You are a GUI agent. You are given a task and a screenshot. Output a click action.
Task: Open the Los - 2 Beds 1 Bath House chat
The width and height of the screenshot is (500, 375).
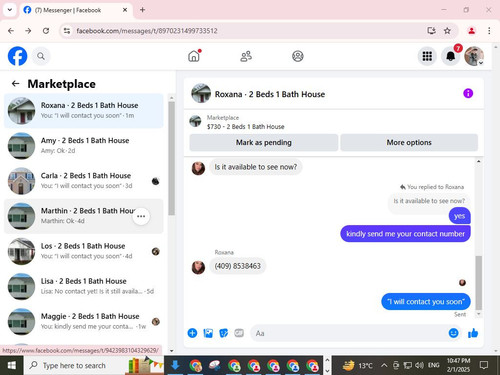pos(84,251)
